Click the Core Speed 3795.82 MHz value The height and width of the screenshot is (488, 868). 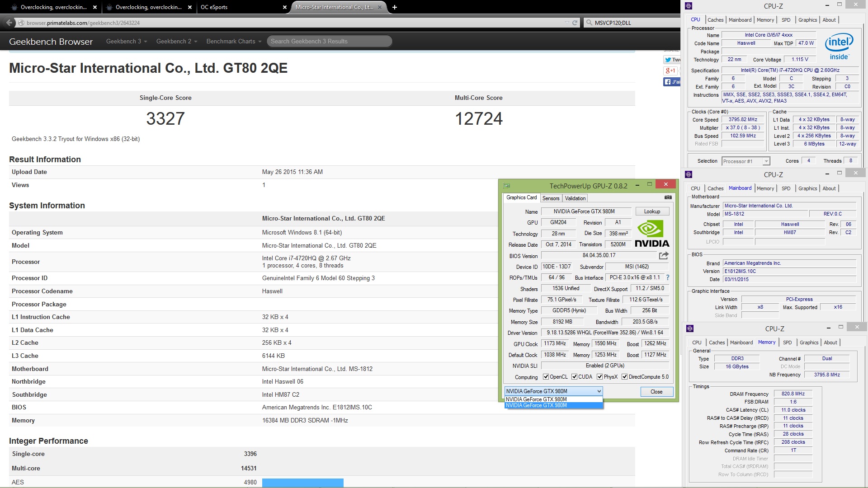pyautogui.click(x=743, y=120)
